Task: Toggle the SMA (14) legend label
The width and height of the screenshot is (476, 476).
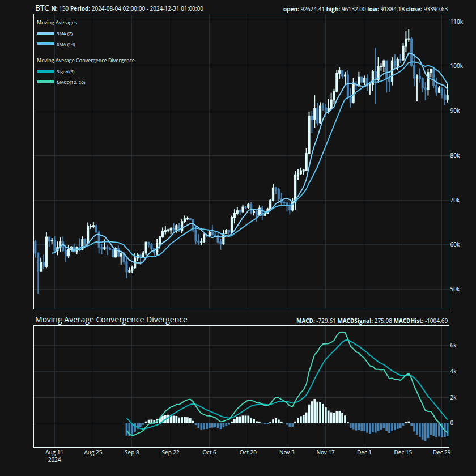Action: [66, 44]
